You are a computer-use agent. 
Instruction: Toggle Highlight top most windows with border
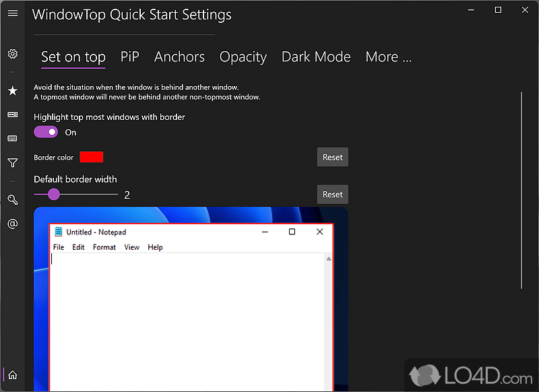pyautogui.click(x=46, y=132)
